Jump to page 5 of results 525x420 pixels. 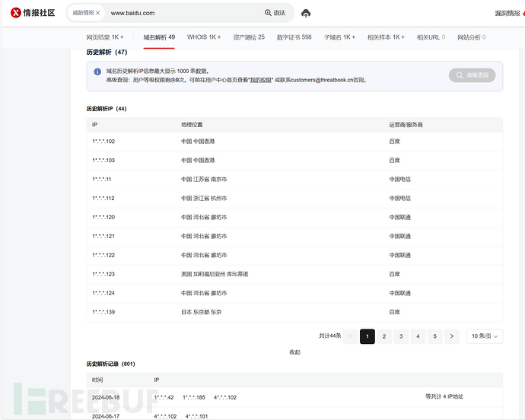click(434, 336)
